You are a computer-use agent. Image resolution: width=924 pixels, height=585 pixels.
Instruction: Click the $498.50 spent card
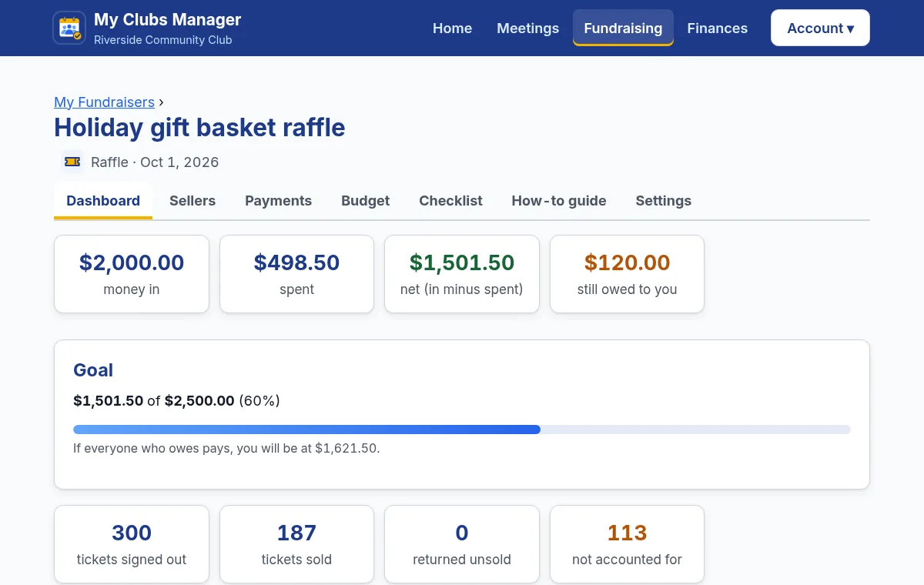[296, 274]
